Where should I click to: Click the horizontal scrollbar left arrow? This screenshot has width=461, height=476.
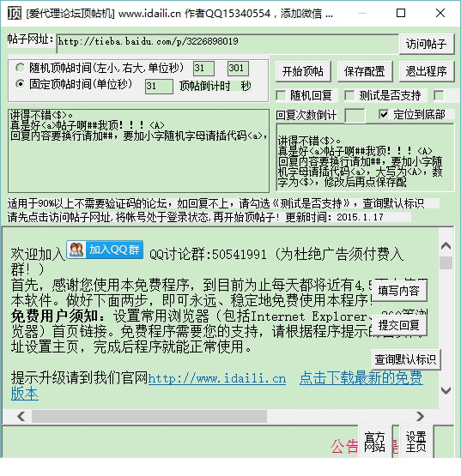coord(21,416)
